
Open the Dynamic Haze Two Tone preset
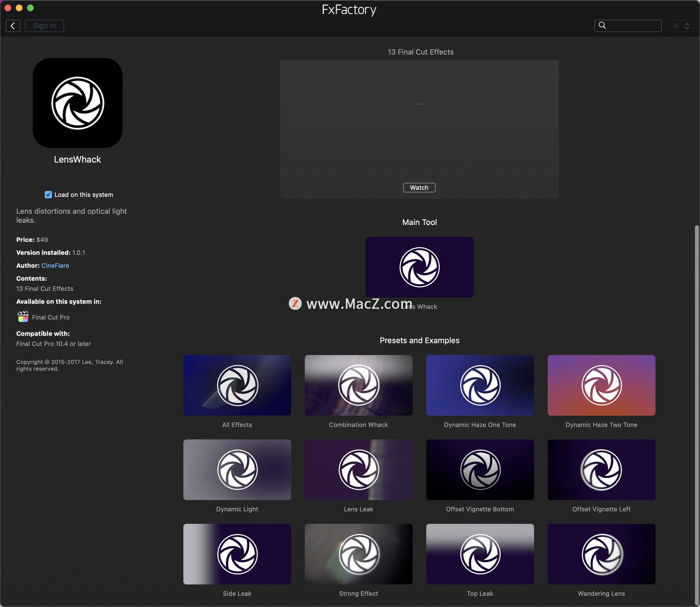(601, 385)
